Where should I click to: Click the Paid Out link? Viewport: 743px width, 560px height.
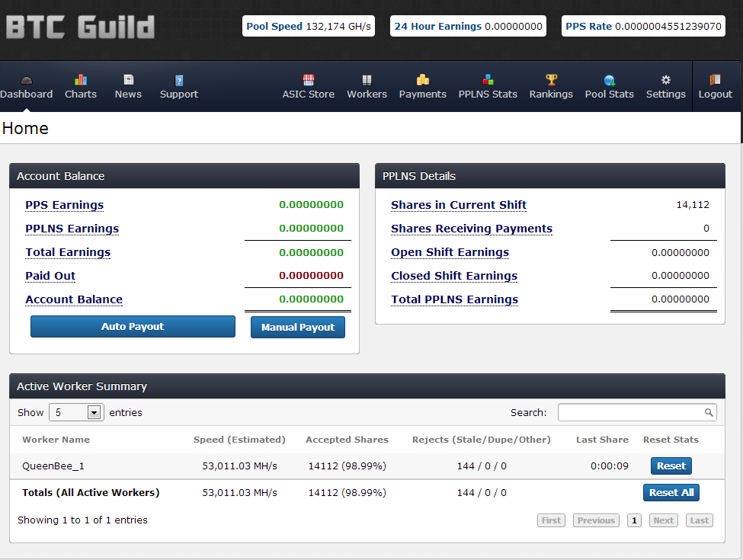point(50,276)
